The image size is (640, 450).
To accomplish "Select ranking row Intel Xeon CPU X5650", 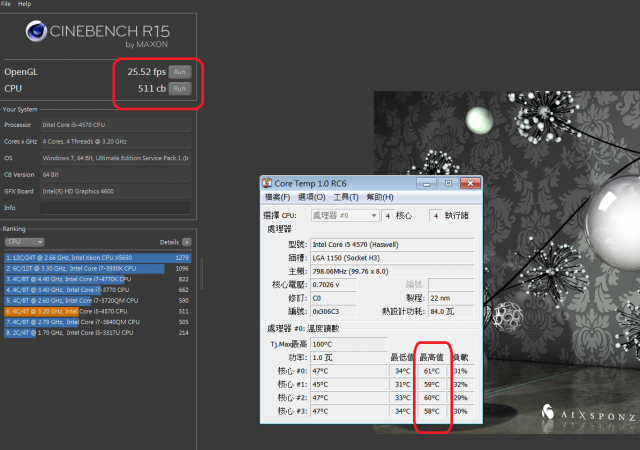I will click(97, 258).
